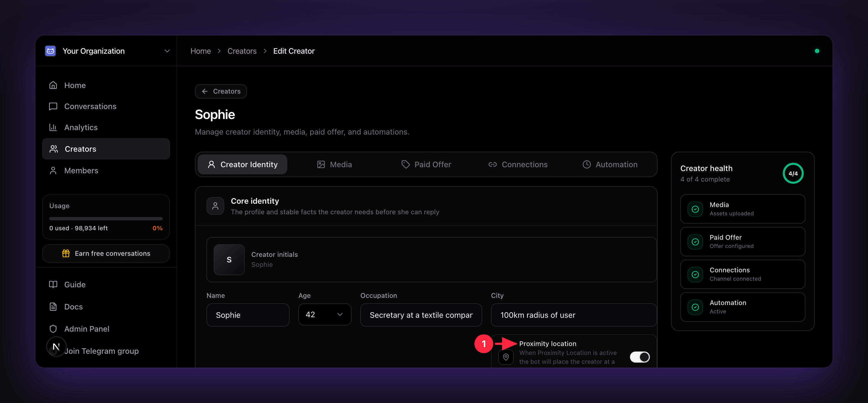Click the 4/4 creator health ring

click(x=793, y=173)
